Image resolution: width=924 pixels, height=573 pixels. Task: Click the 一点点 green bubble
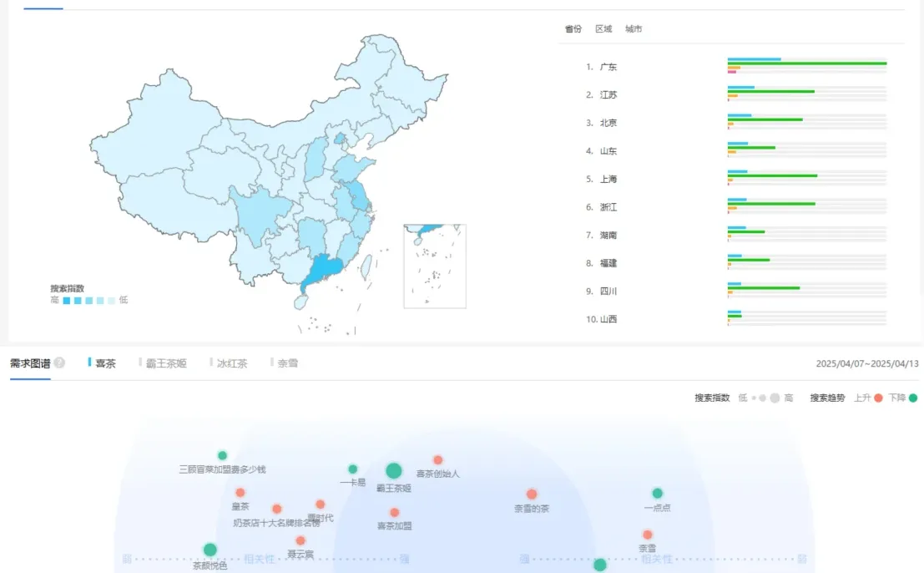coord(657,493)
